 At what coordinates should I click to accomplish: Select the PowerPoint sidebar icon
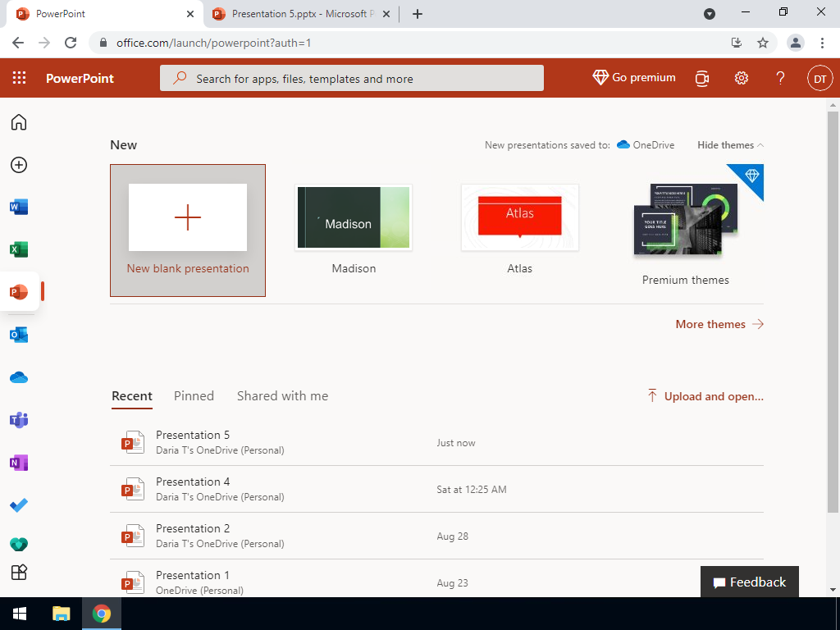tap(19, 292)
